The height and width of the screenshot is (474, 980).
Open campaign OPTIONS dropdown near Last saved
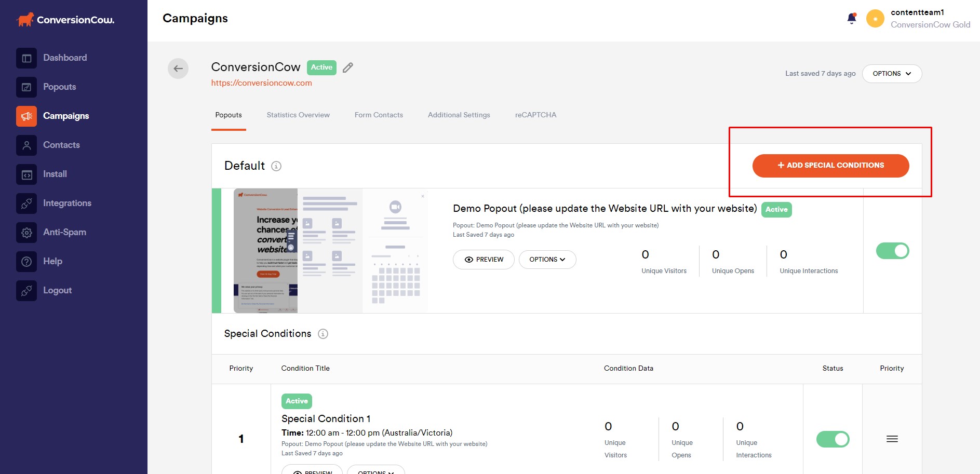[x=892, y=74]
